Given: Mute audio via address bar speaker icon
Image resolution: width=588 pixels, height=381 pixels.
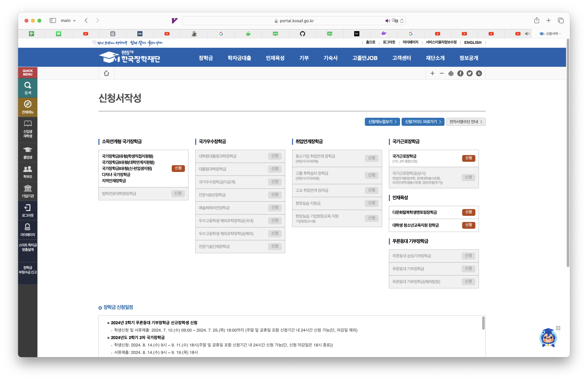Looking at the screenshot, I should pyautogui.click(x=387, y=21).
